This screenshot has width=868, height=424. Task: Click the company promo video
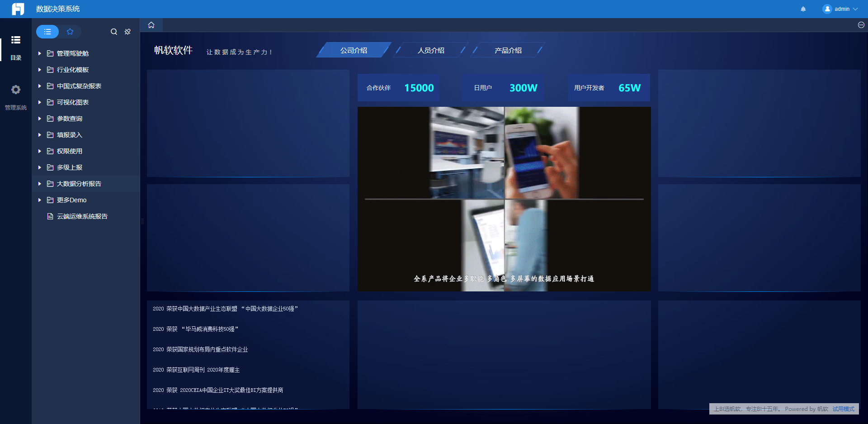[504, 199]
